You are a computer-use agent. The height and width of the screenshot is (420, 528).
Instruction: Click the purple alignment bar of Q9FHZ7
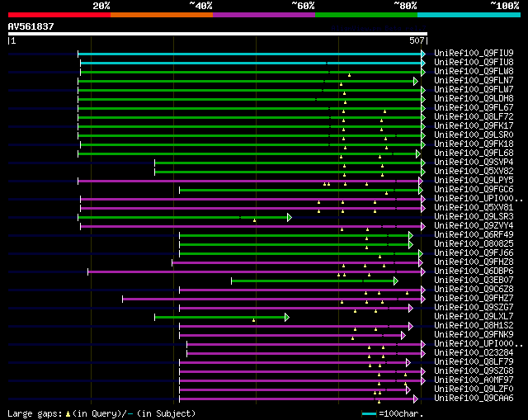(x=271, y=299)
